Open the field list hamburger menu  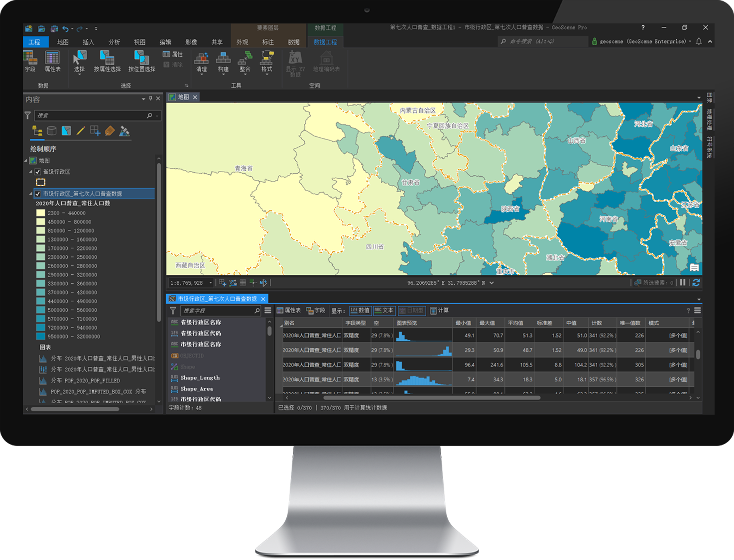click(268, 310)
